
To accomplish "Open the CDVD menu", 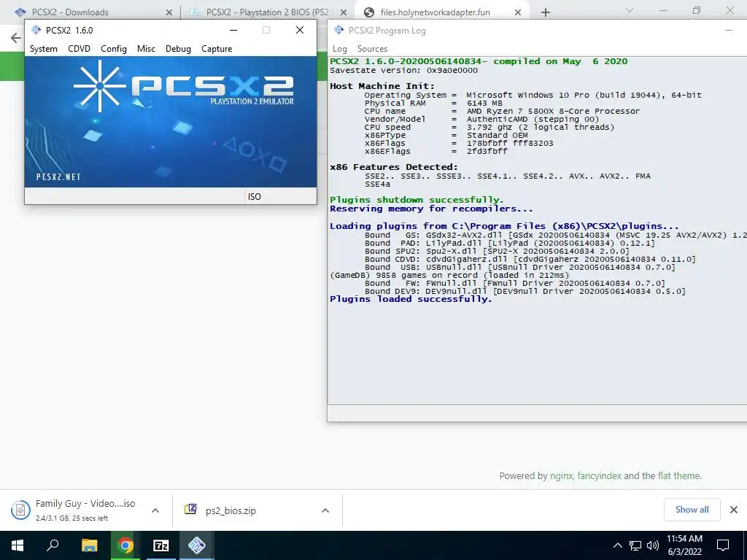I will 79,49.
